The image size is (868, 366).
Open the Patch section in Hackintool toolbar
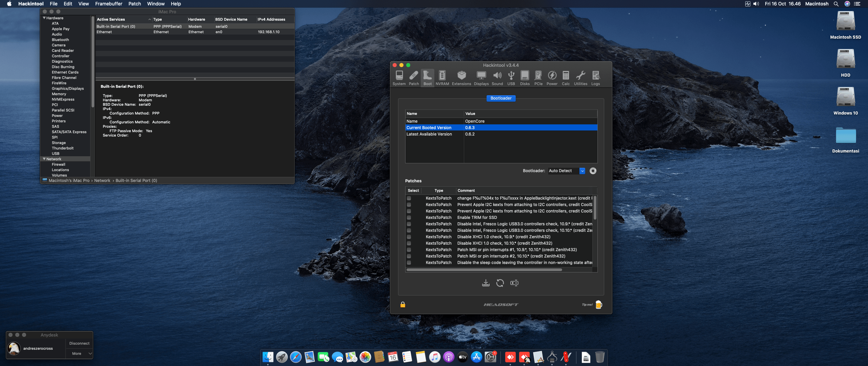click(x=414, y=78)
